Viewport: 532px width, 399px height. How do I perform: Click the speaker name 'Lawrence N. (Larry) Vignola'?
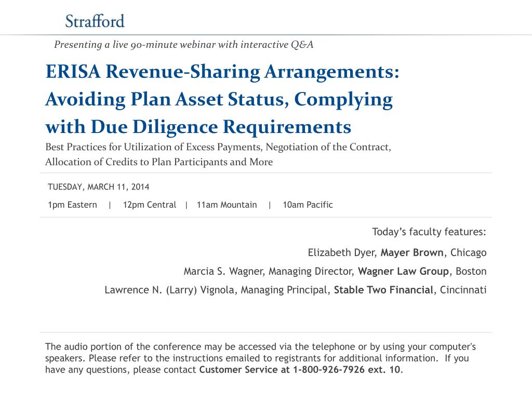coord(169,290)
